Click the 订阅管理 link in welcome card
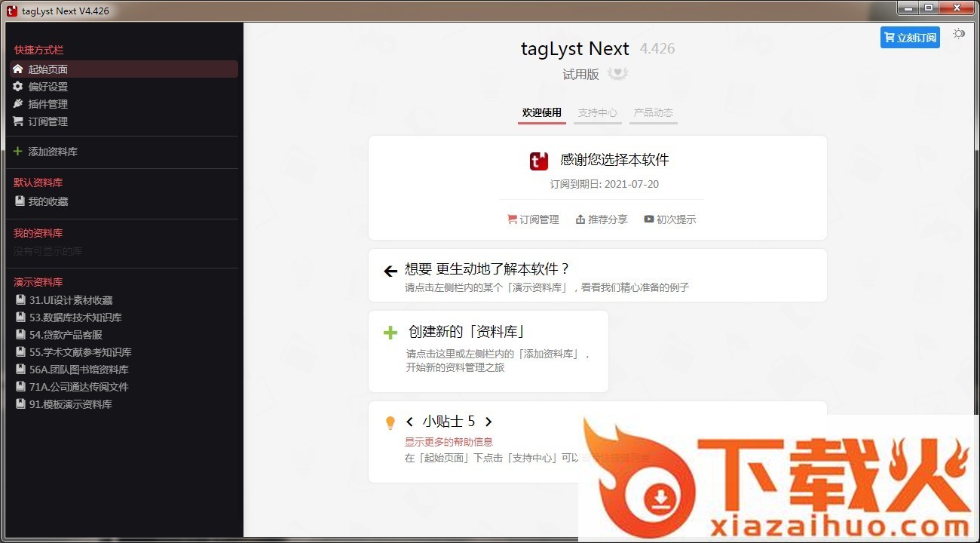The image size is (980, 543). point(533,219)
